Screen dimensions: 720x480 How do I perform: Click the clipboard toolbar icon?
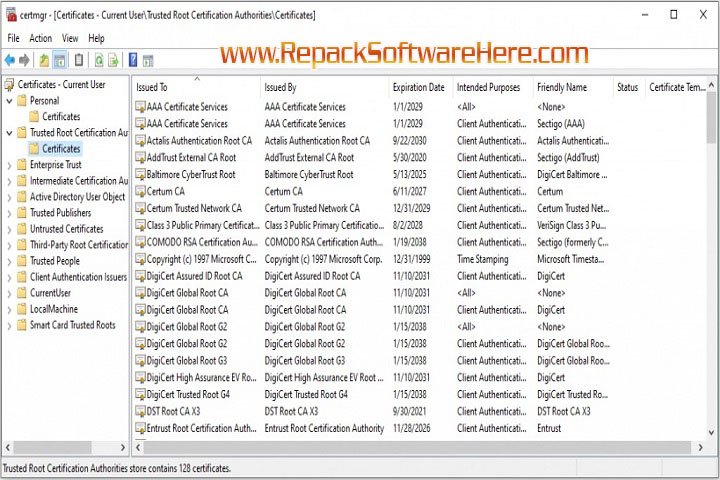coord(79,60)
